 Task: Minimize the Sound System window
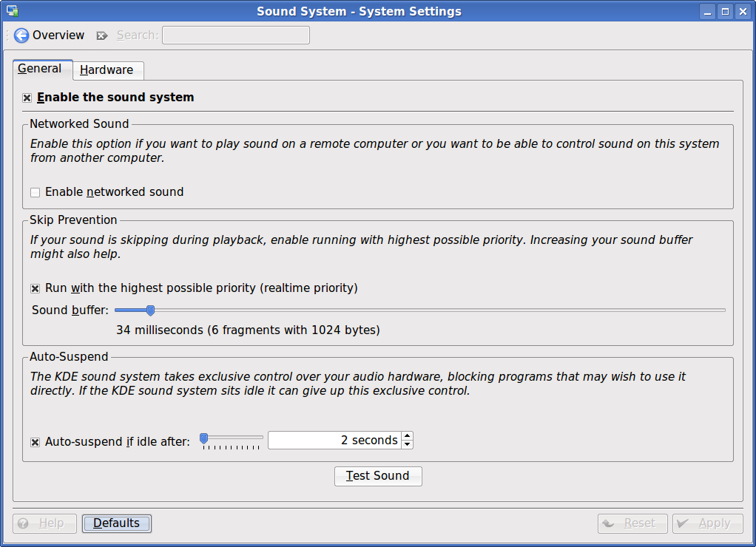(708, 11)
